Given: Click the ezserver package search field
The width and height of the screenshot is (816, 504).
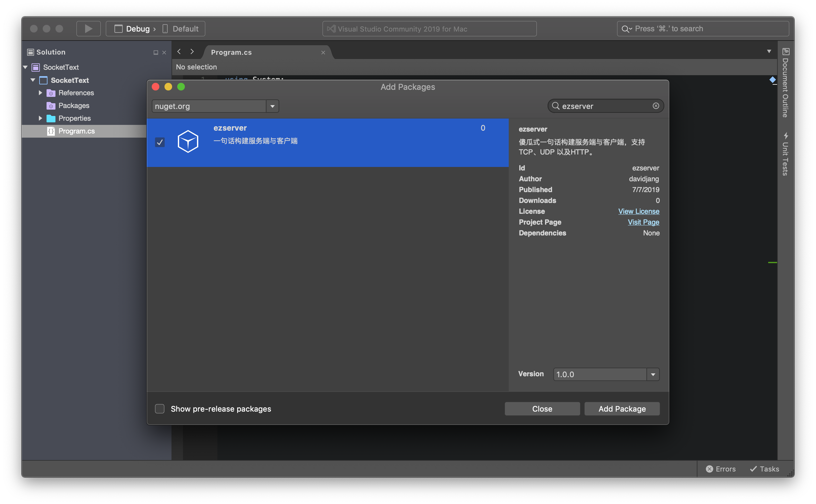Looking at the screenshot, I should (x=606, y=106).
